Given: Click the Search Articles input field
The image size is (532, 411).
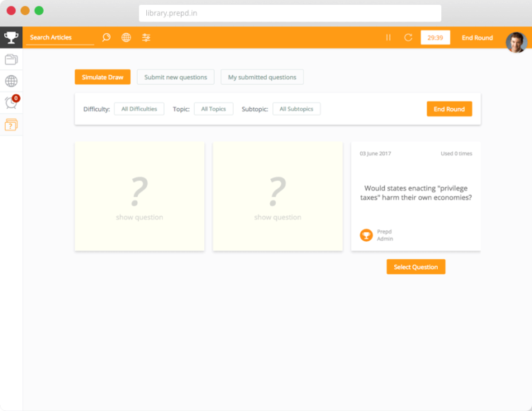Looking at the screenshot, I should 60,37.
